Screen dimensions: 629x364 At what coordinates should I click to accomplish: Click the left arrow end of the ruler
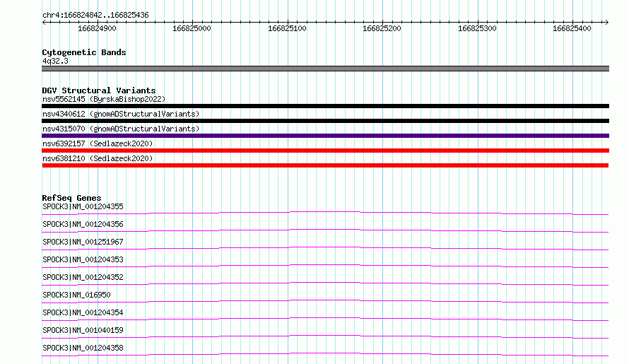point(44,22)
